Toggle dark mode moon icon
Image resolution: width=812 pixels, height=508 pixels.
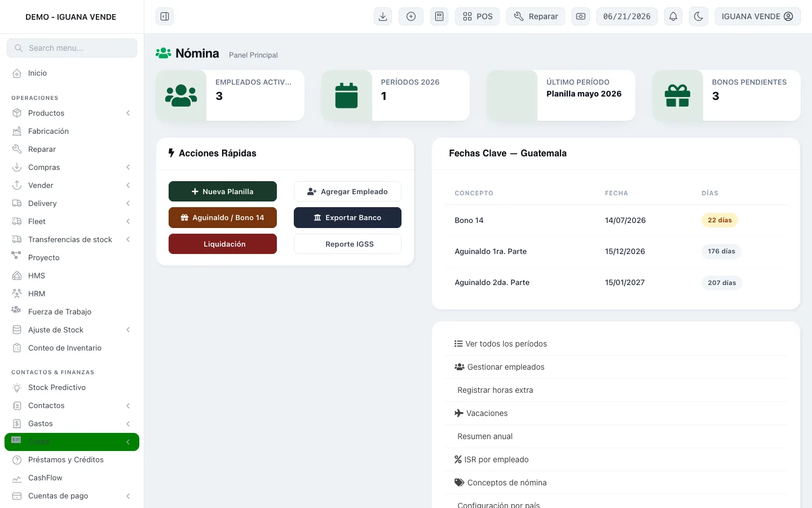coord(699,16)
